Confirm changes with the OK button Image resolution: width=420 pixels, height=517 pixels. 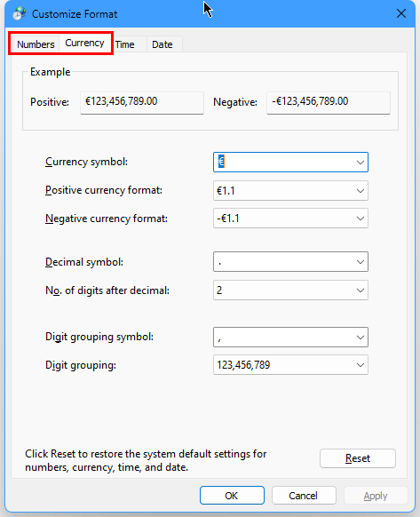pos(232,496)
